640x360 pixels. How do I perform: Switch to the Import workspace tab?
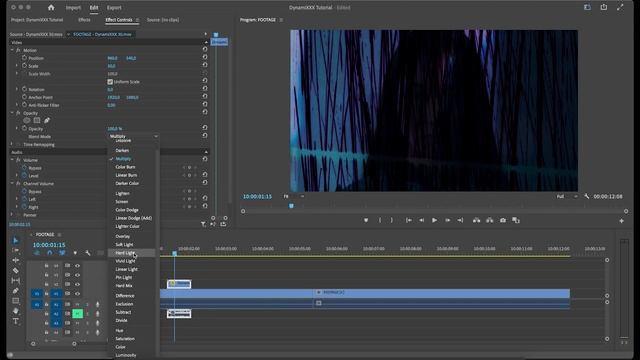coord(73,7)
